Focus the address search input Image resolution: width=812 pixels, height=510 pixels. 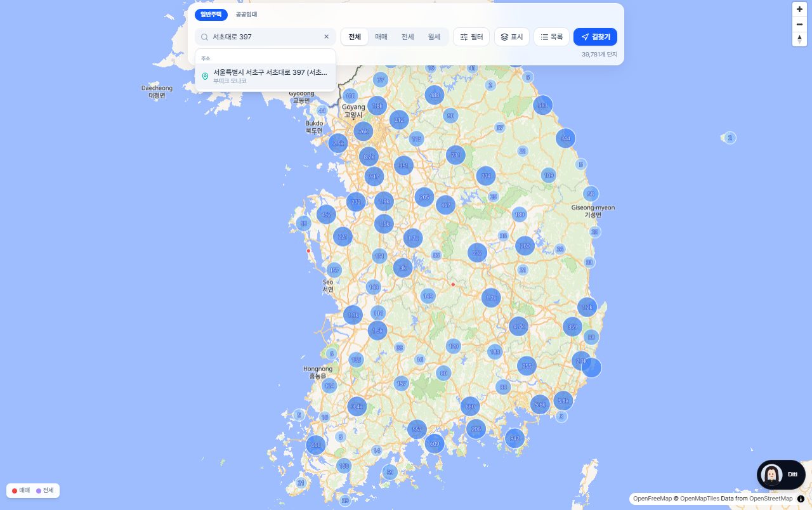pyautogui.click(x=265, y=37)
